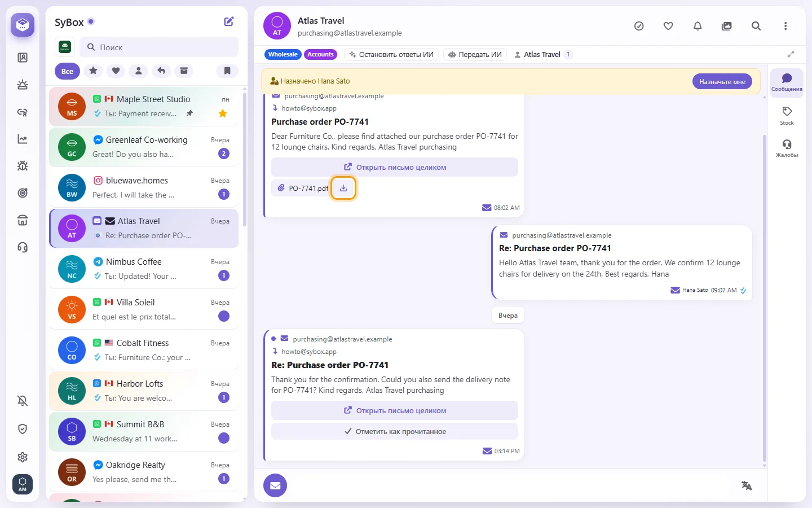Open settings gear in left sidebar
The height and width of the screenshot is (508, 812).
(23, 457)
